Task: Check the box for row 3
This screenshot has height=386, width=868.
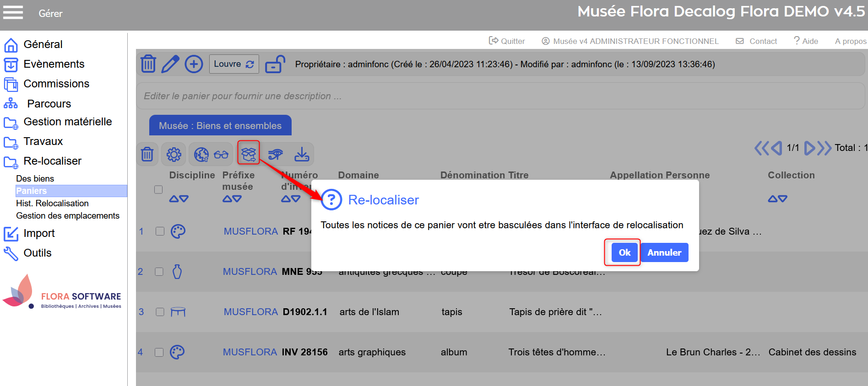Action: tap(160, 312)
